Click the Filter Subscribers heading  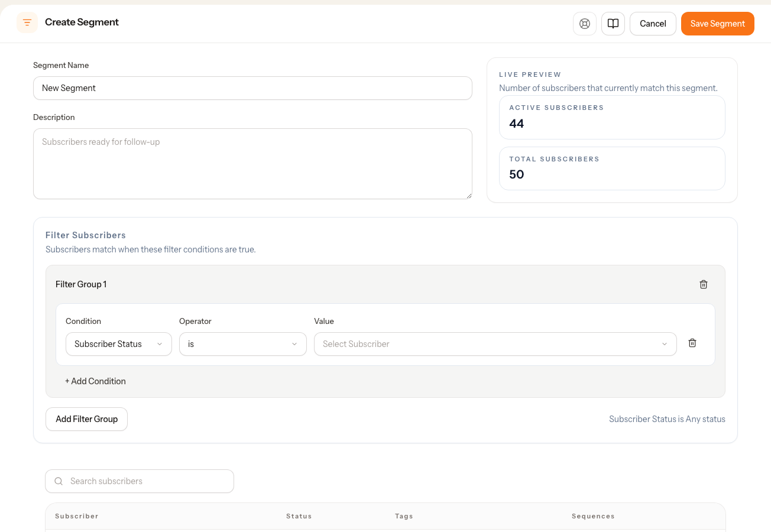point(86,235)
